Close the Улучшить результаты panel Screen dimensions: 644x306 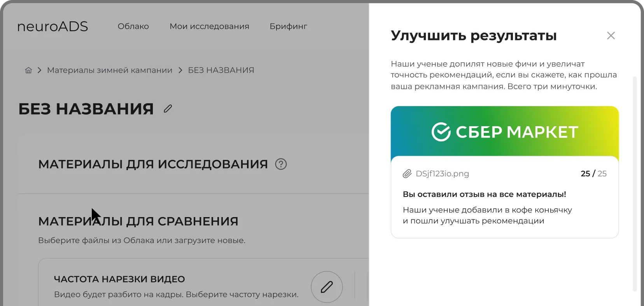[611, 36]
